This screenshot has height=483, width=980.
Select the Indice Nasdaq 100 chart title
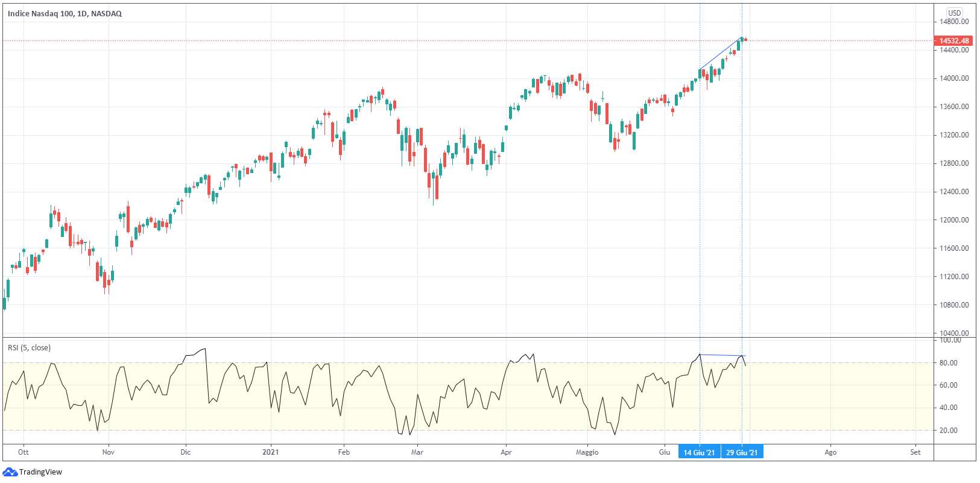(65, 13)
